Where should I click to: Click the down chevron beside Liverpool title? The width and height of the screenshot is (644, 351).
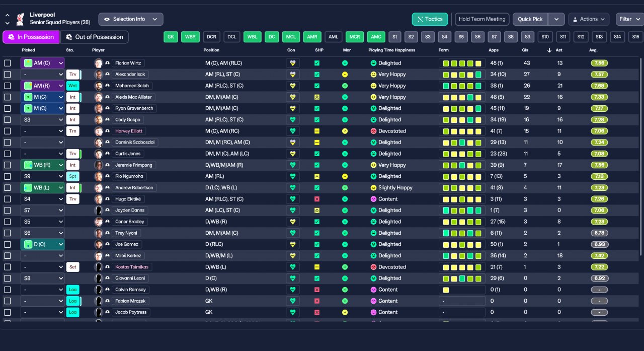(7, 23)
